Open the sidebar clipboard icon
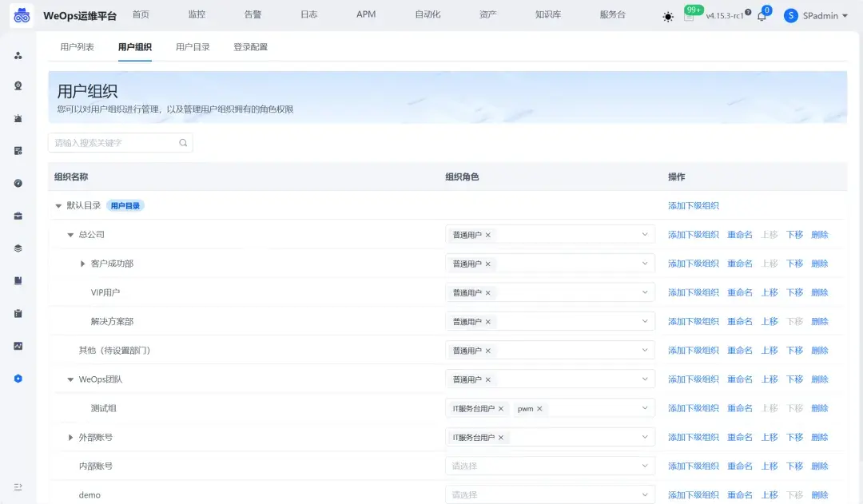863x504 pixels. 18,313
